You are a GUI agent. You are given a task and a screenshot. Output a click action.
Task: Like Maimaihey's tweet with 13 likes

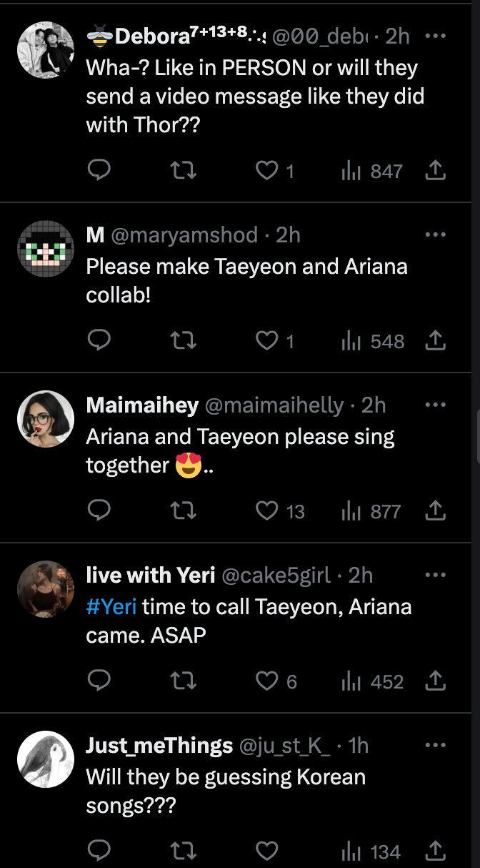click(x=267, y=511)
